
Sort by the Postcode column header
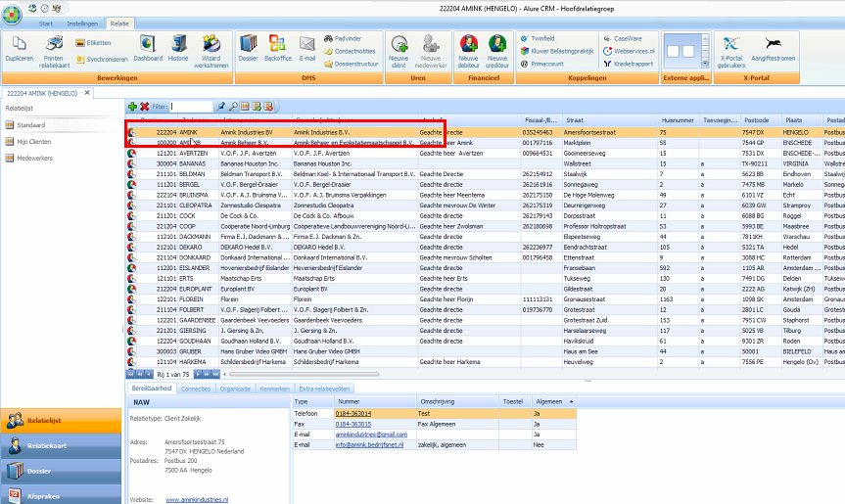(x=760, y=120)
